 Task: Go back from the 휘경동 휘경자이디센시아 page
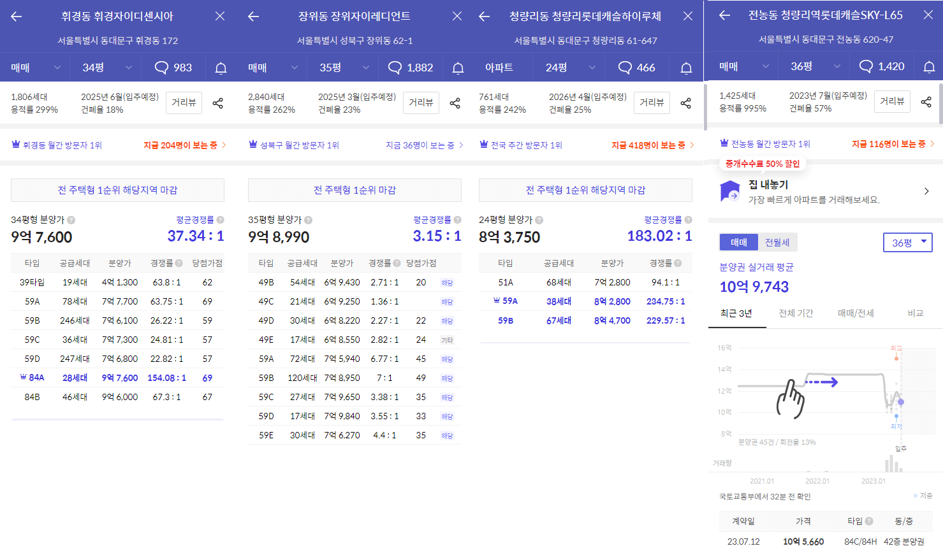[x=15, y=15]
